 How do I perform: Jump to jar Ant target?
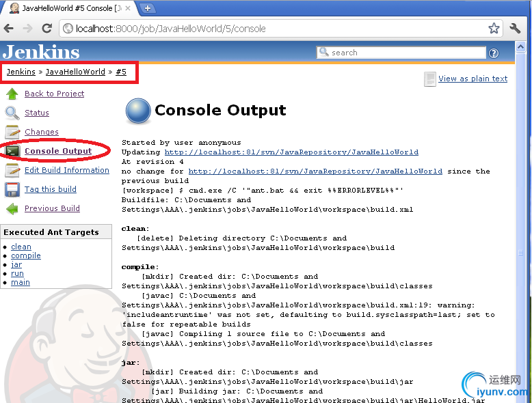point(16,265)
